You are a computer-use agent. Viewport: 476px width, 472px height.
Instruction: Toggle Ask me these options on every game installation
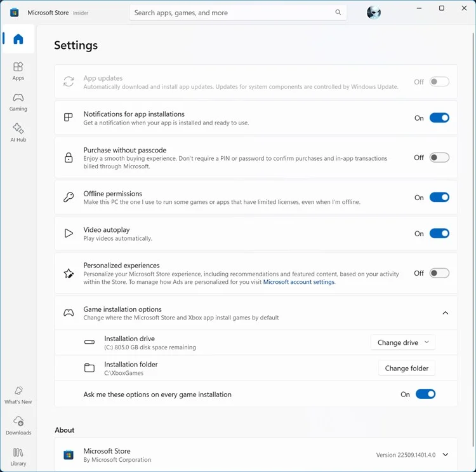426,394
